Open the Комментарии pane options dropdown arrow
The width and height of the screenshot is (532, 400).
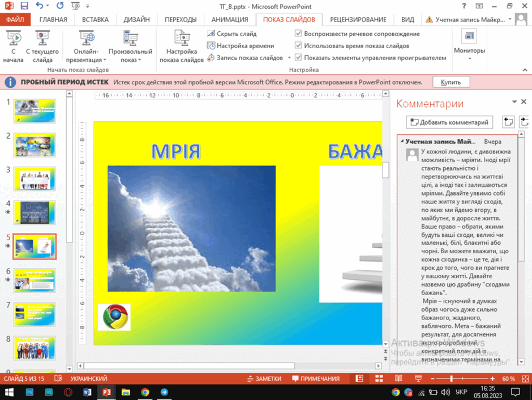(x=514, y=102)
